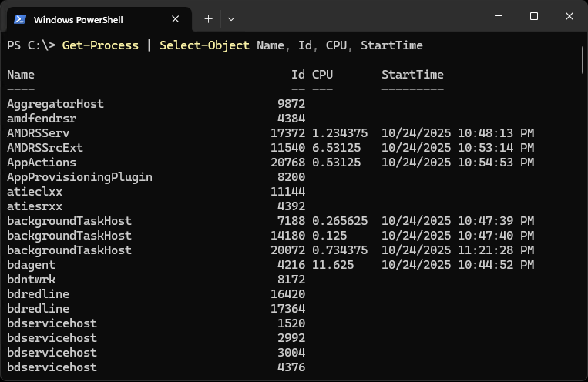Click the StartTime column header

click(x=412, y=75)
